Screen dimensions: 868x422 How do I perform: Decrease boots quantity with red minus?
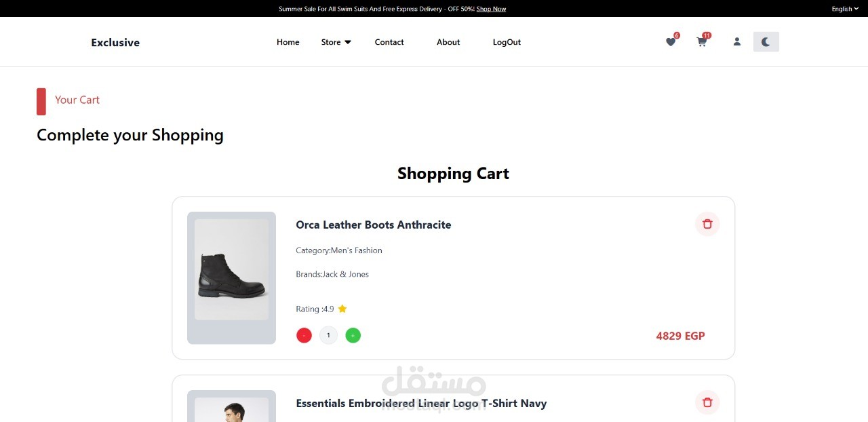(x=304, y=335)
